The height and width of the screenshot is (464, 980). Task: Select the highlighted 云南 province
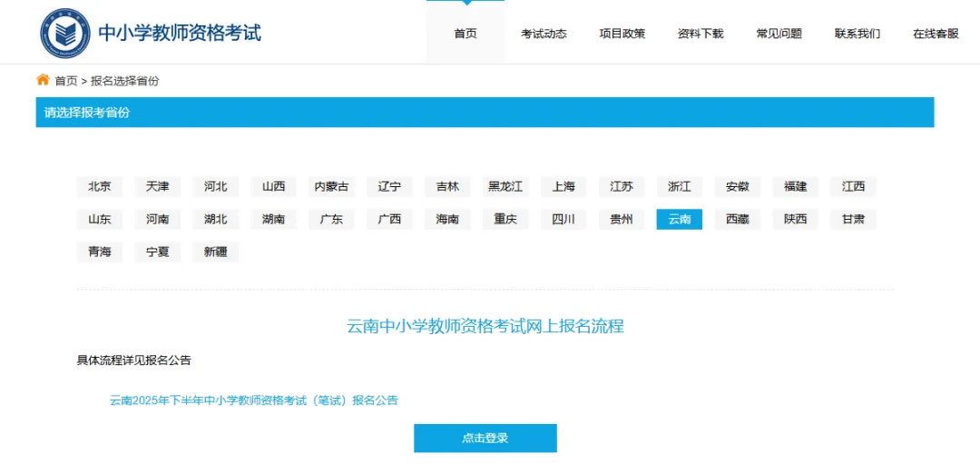pos(679,219)
